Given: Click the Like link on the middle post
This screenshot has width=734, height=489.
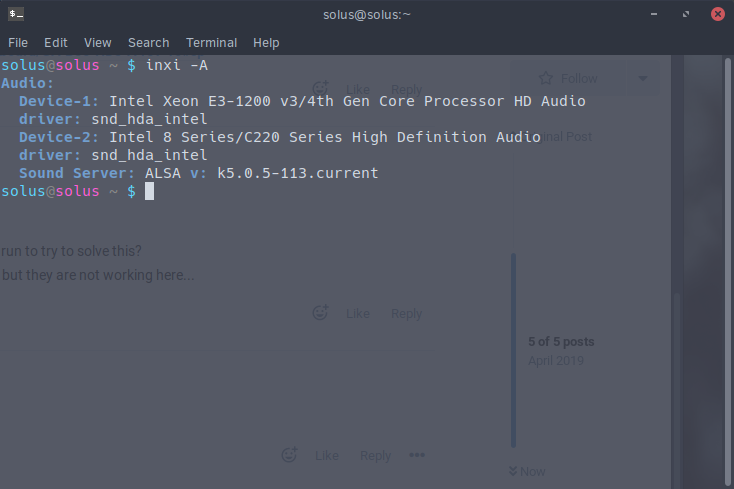Looking at the screenshot, I should [358, 314].
